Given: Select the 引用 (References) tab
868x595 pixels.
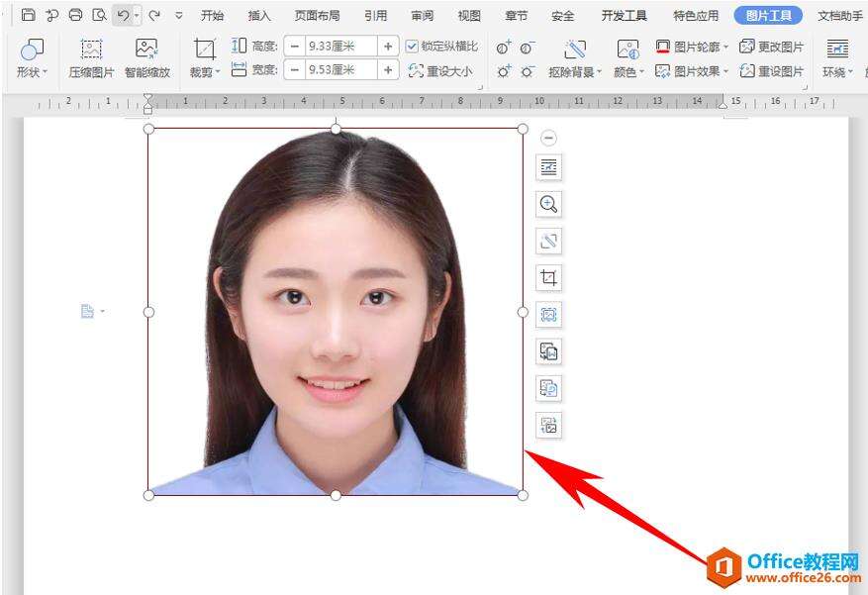Looking at the screenshot, I should click(376, 16).
